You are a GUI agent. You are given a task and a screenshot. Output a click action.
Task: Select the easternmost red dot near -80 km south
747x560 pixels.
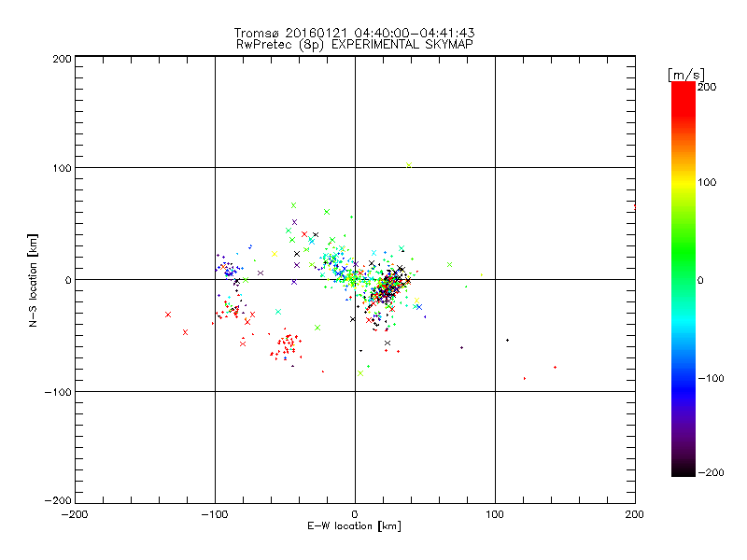point(555,367)
